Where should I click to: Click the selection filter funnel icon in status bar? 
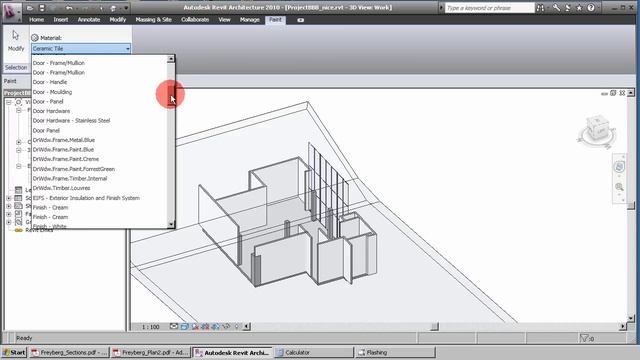coord(584,338)
